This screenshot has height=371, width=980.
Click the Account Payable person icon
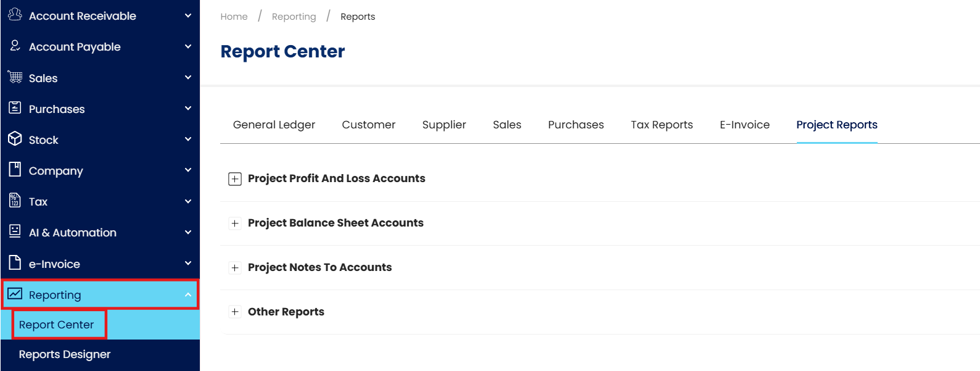pyautogui.click(x=15, y=45)
